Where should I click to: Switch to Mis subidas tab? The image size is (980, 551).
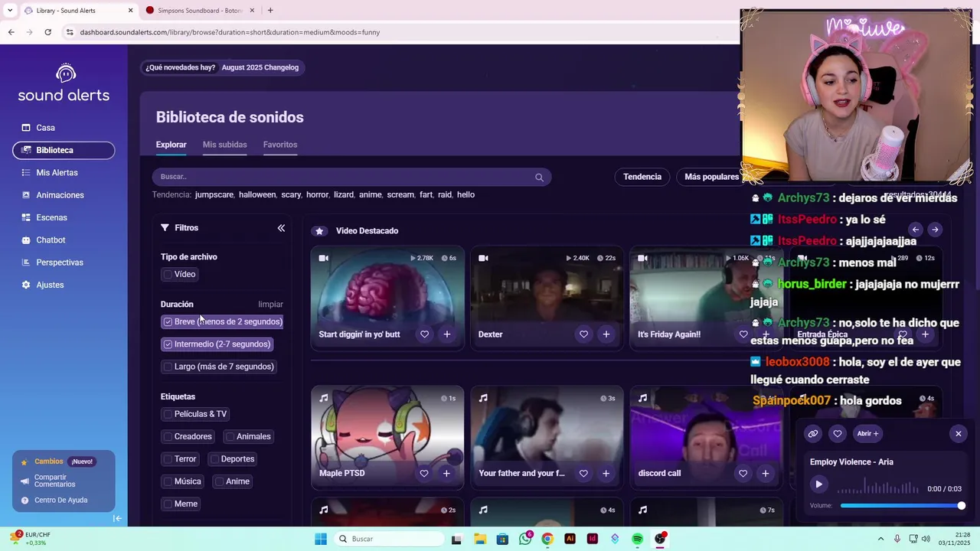(224, 145)
